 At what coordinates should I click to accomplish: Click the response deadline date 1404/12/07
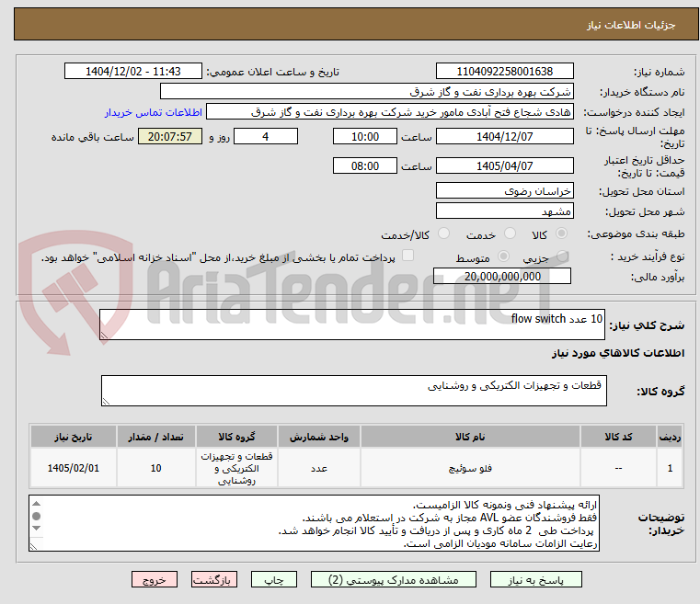coord(504,136)
